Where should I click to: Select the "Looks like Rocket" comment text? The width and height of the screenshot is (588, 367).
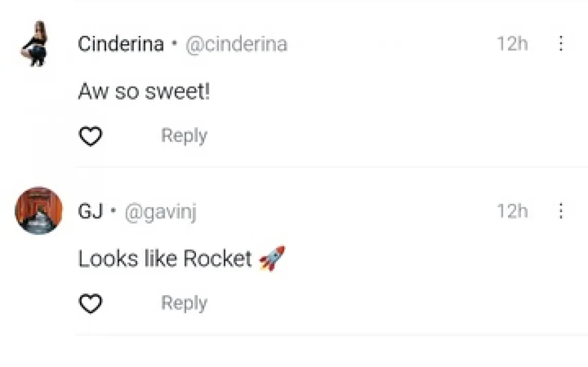point(165,259)
